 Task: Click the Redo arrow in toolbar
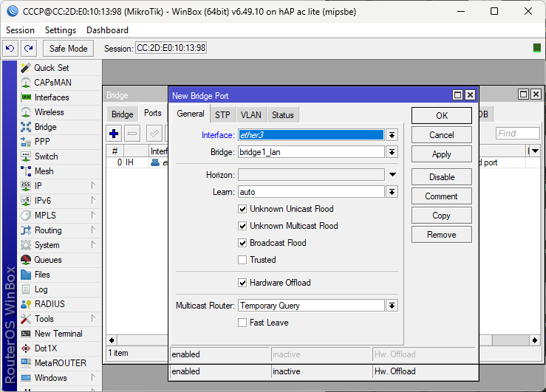(x=29, y=48)
